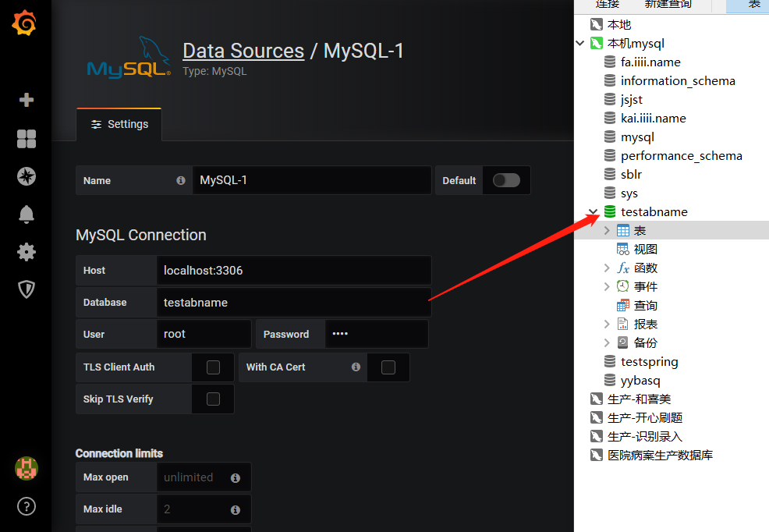Collapse the 本机mysql connection node
Viewport: 769px width, 532px height.
point(579,43)
